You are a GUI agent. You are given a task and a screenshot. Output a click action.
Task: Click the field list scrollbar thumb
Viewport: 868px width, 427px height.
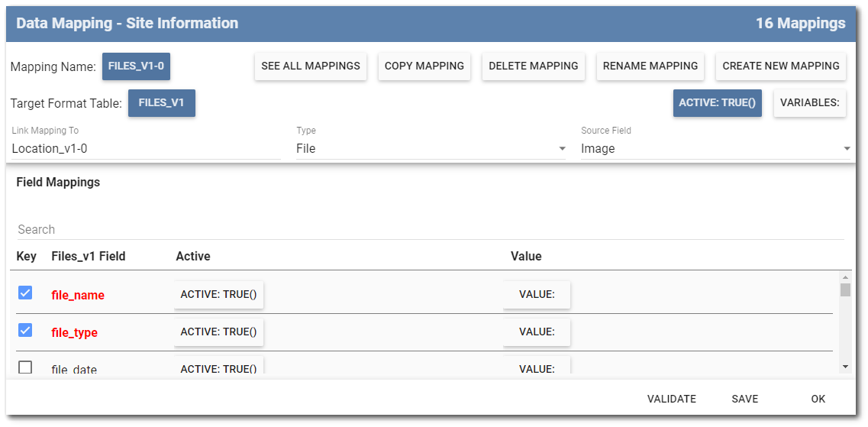(845, 290)
